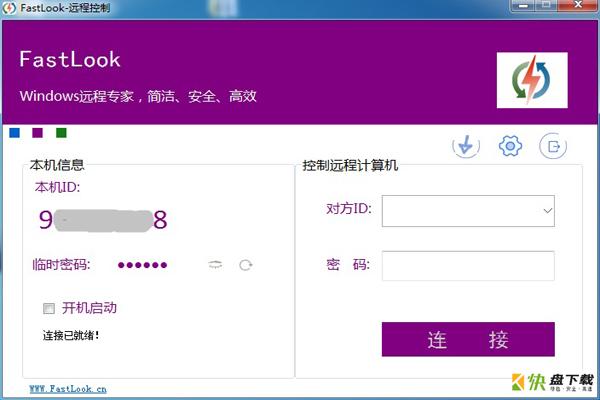This screenshot has width=600, height=400.
Task: Select the blue theme color square
Action: coord(15,133)
